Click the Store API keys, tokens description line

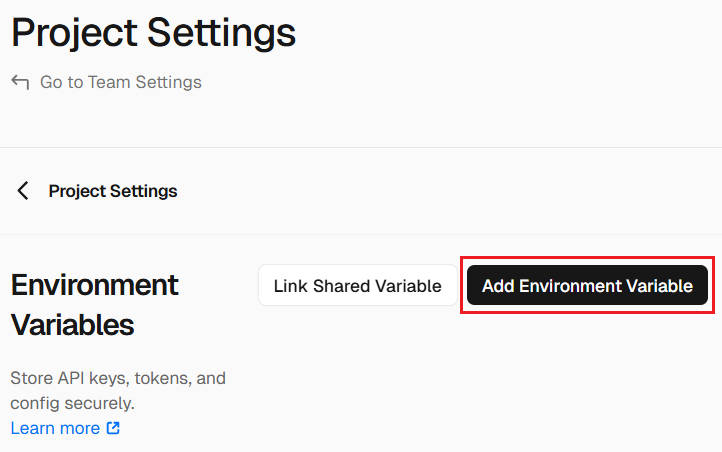(118, 378)
